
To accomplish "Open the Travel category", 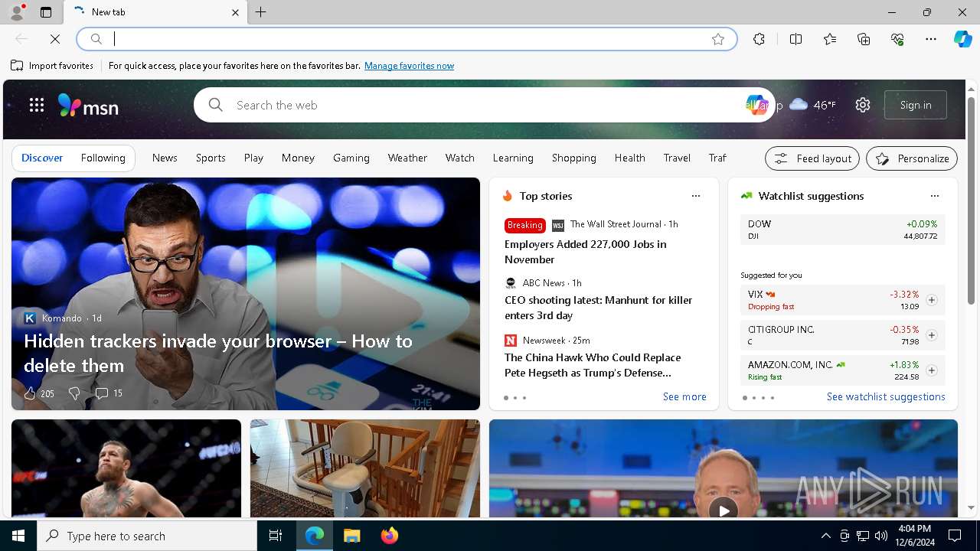I will tap(677, 158).
